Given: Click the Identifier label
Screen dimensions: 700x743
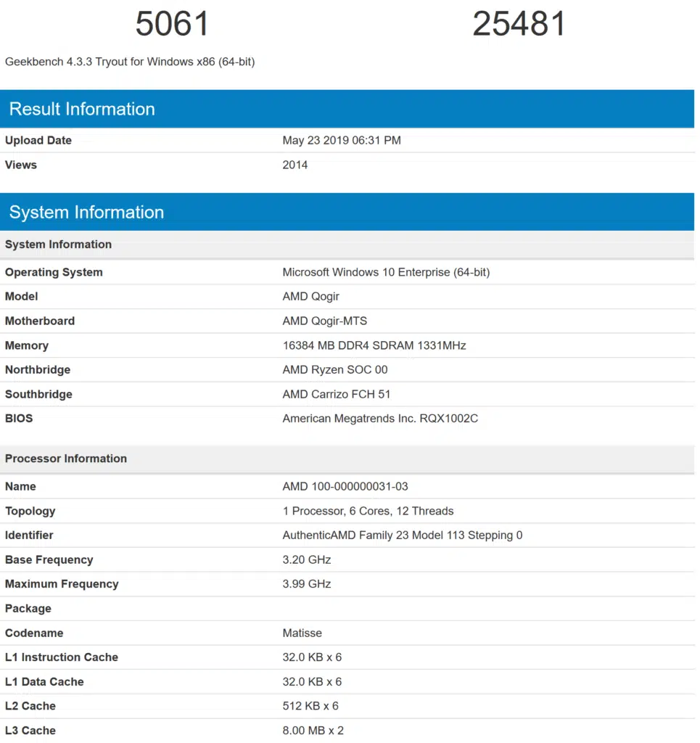Looking at the screenshot, I should (29, 535).
